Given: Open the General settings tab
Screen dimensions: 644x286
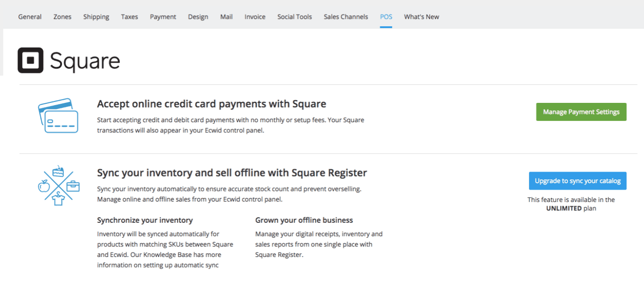Looking at the screenshot, I should 30,17.
